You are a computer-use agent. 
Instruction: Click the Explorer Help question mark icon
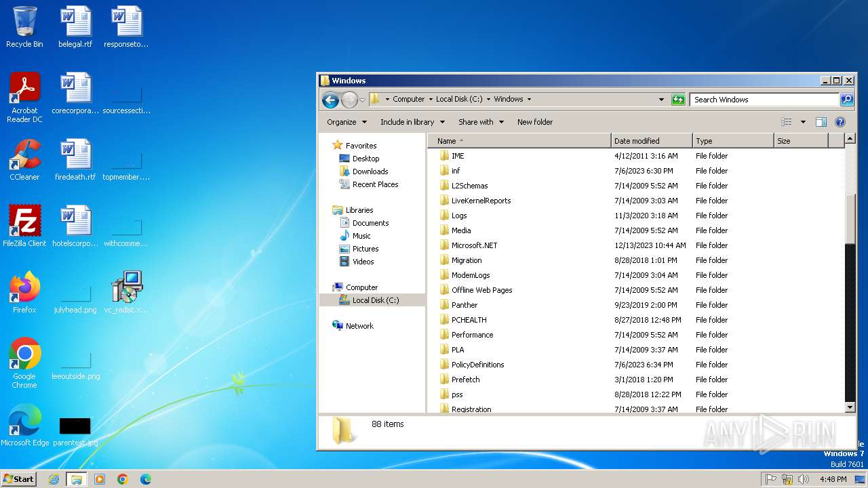(x=840, y=122)
